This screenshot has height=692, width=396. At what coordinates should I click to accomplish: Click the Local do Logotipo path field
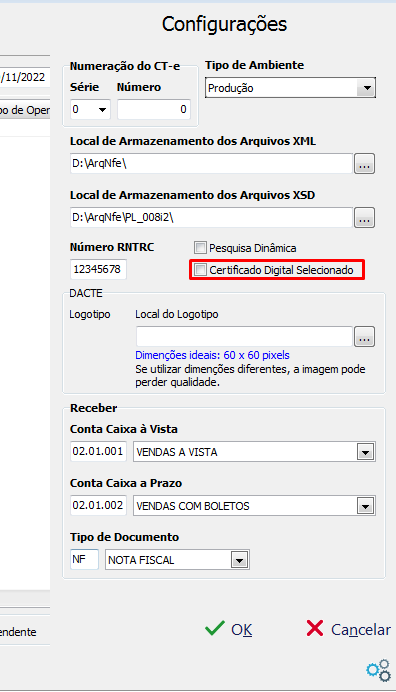click(x=244, y=337)
